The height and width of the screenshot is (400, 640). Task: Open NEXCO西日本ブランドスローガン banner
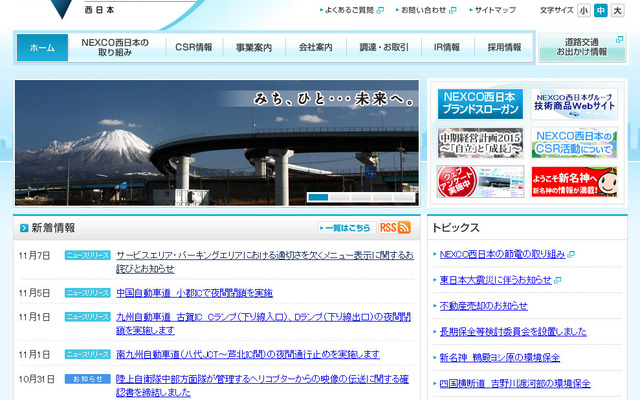(x=480, y=104)
